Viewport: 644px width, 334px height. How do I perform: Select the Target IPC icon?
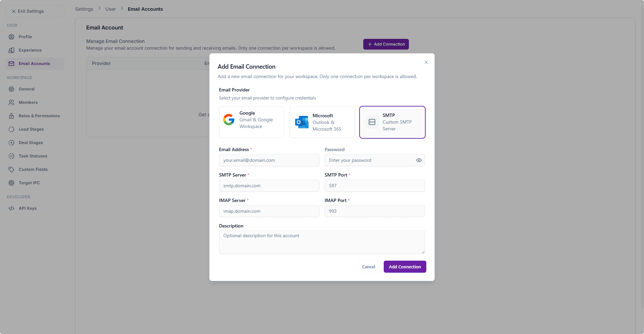coord(11,183)
